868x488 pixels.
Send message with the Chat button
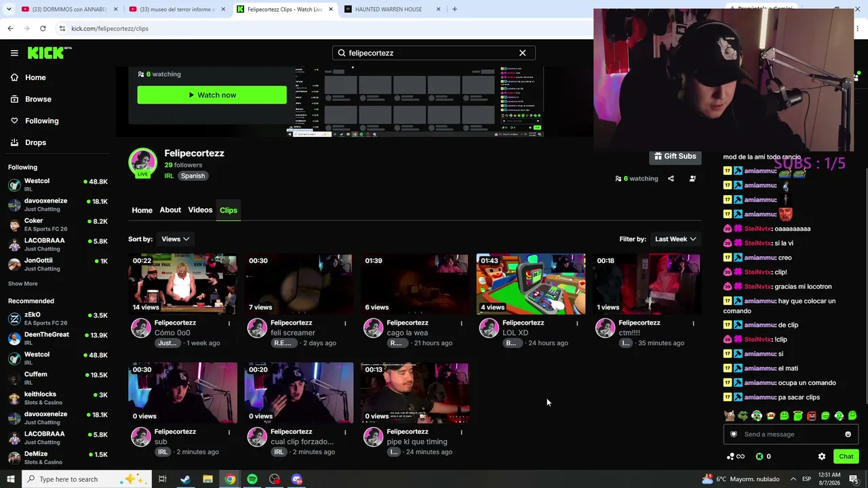(x=846, y=456)
